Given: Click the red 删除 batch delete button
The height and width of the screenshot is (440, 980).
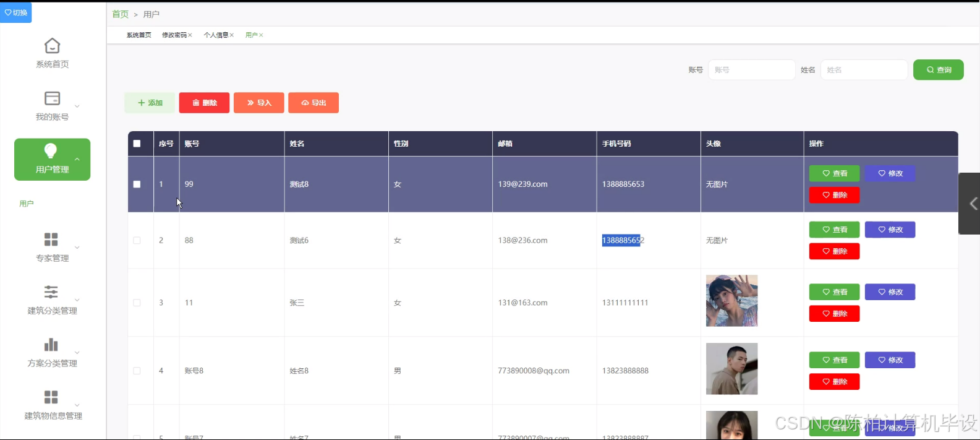Looking at the screenshot, I should (205, 103).
